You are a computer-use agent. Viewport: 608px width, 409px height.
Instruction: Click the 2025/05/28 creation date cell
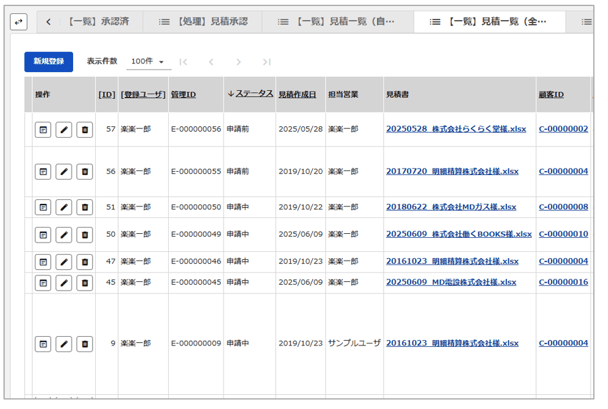coord(301,129)
